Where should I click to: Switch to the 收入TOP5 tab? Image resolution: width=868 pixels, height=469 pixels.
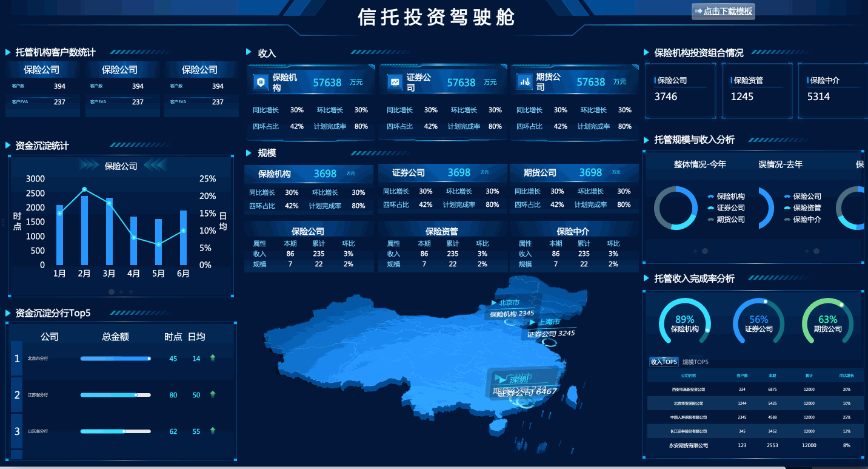664,362
